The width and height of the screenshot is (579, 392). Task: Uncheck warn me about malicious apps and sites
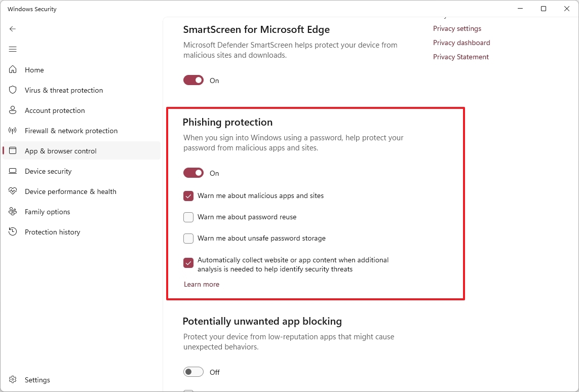click(188, 195)
